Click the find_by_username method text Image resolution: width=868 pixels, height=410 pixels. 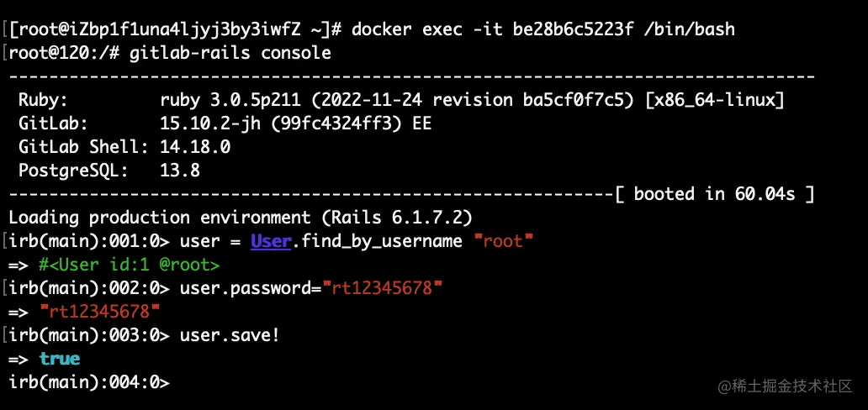(382, 241)
